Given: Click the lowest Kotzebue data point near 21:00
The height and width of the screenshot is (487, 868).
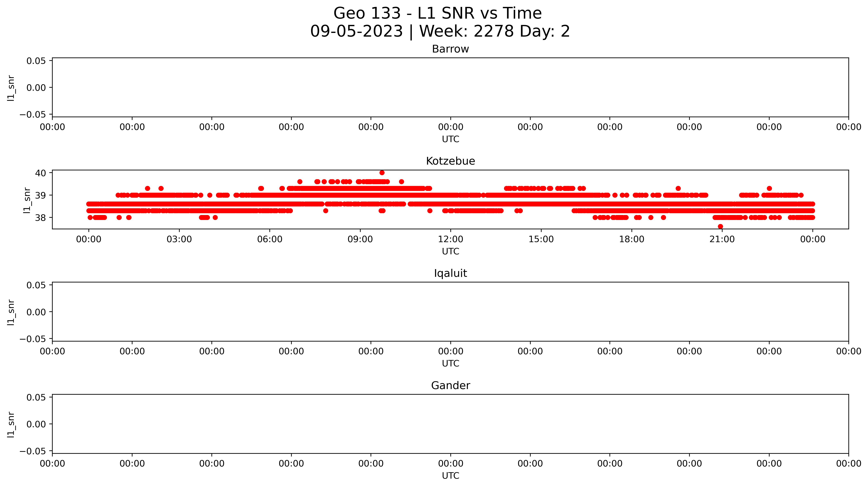Looking at the screenshot, I should [x=720, y=227].
